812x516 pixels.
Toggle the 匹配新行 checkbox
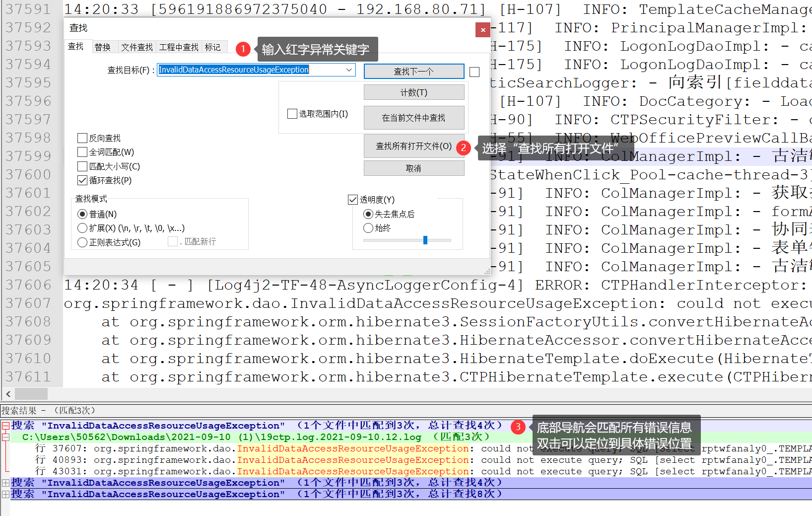[173, 241]
